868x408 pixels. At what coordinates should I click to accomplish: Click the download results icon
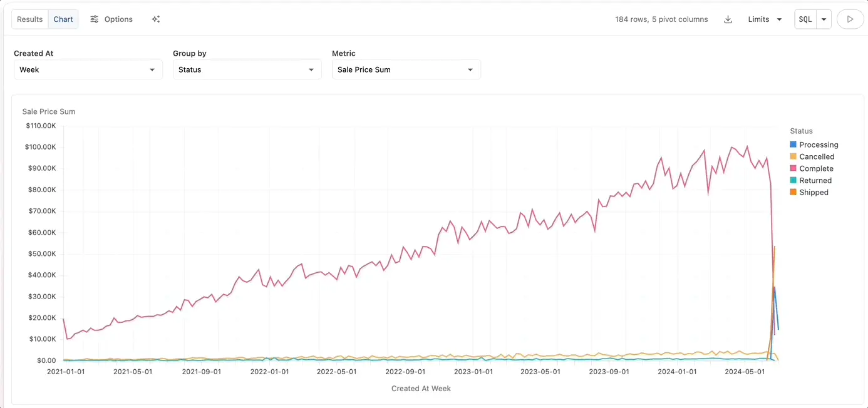coord(728,19)
